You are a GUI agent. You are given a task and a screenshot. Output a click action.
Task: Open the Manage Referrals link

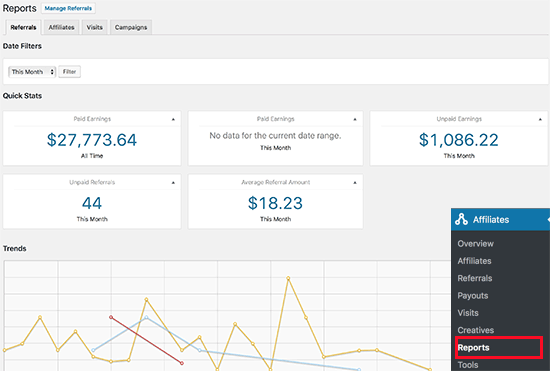pyautogui.click(x=68, y=8)
